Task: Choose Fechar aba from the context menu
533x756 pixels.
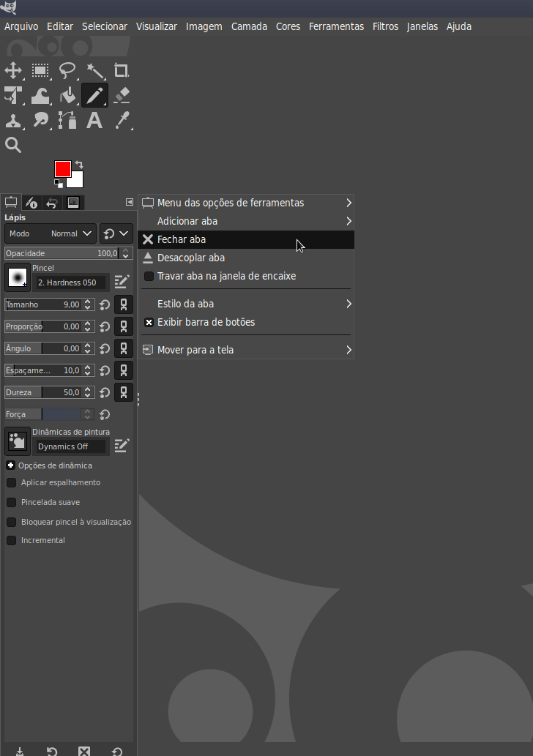Action: (x=247, y=239)
